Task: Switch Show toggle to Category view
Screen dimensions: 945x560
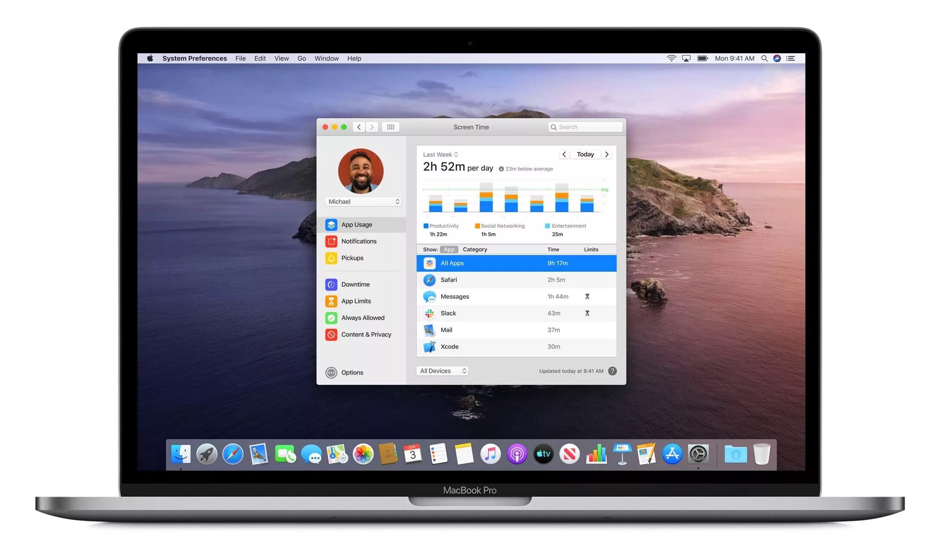Action: tap(475, 250)
